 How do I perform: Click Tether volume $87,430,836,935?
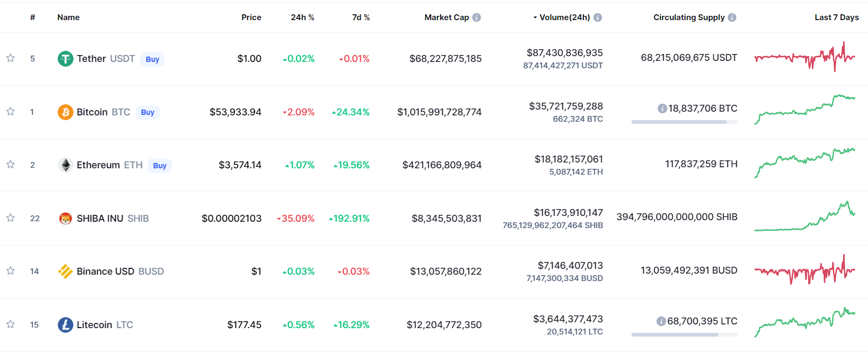[565, 53]
